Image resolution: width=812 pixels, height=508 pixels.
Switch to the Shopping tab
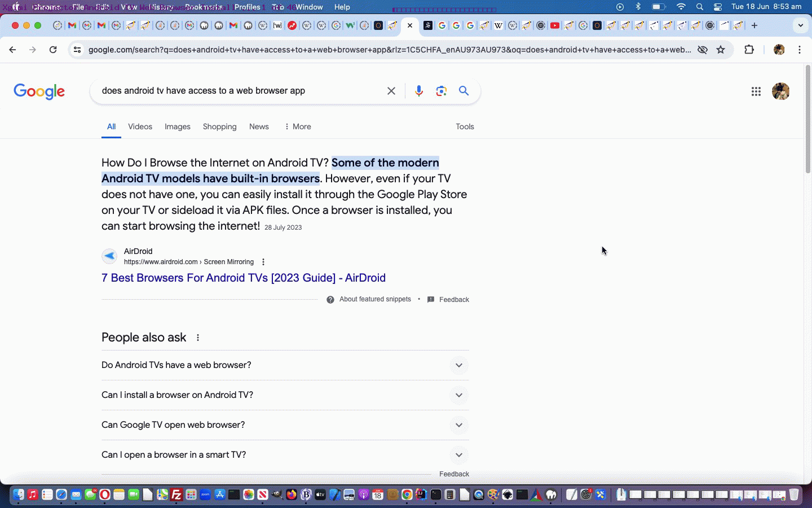click(x=220, y=126)
